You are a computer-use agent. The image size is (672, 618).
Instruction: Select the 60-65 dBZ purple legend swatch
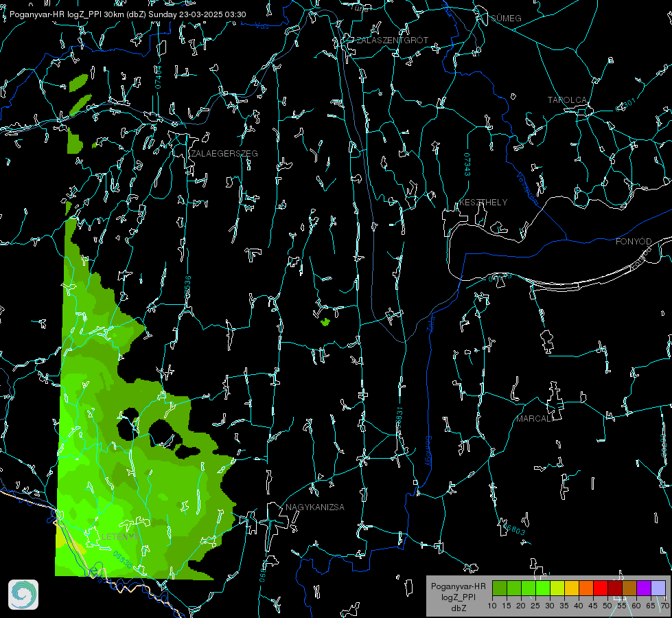[644, 588]
